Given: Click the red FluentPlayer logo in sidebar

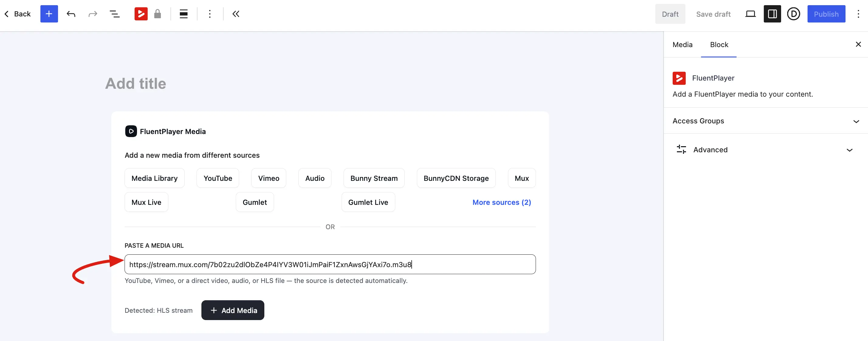Looking at the screenshot, I should point(679,78).
